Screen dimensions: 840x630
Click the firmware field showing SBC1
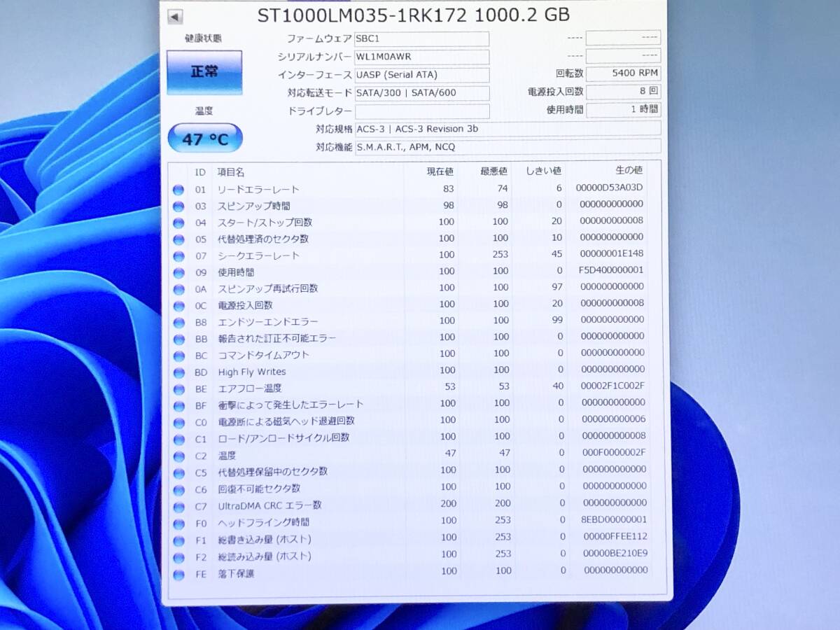coord(422,39)
